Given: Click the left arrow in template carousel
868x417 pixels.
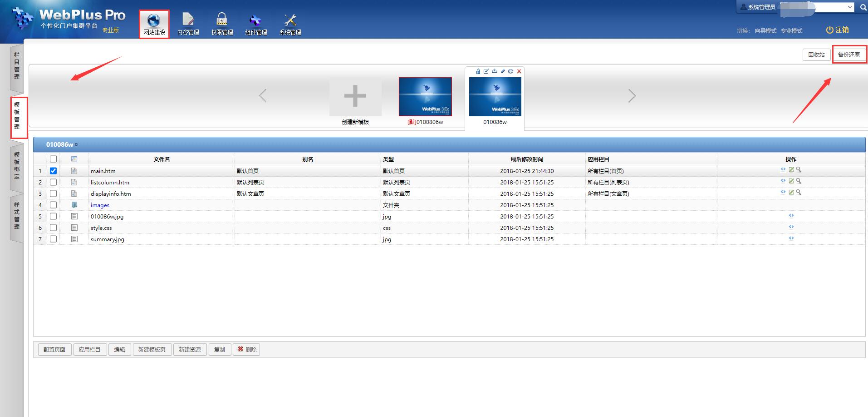Looking at the screenshot, I should (263, 96).
